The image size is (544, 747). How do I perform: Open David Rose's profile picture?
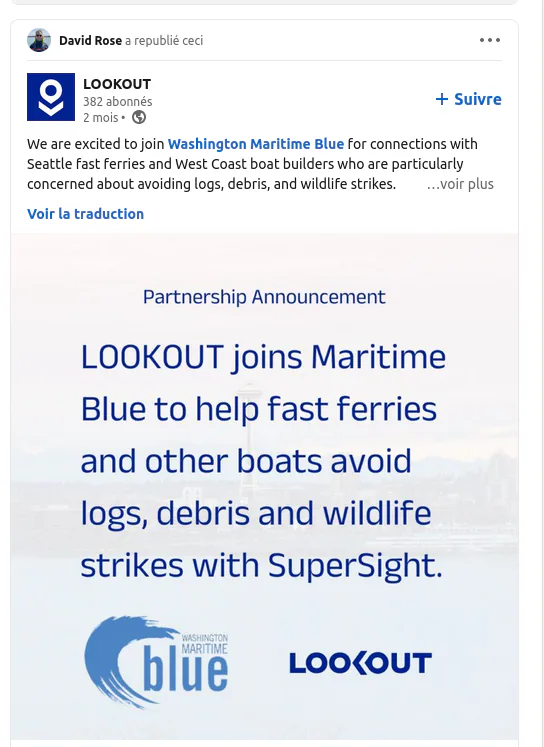(x=39, y=40)
